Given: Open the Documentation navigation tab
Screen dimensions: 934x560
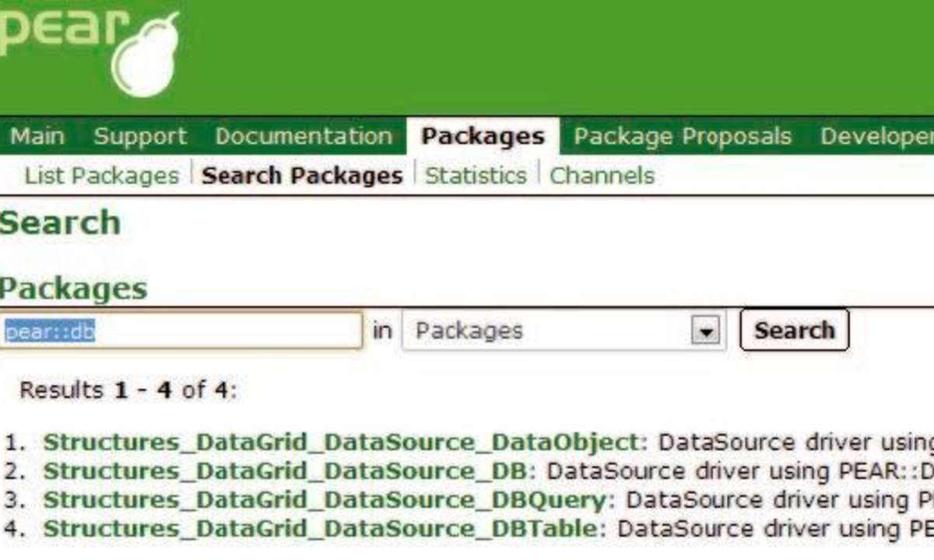Looking at the screenshot, I should point(304,137).
